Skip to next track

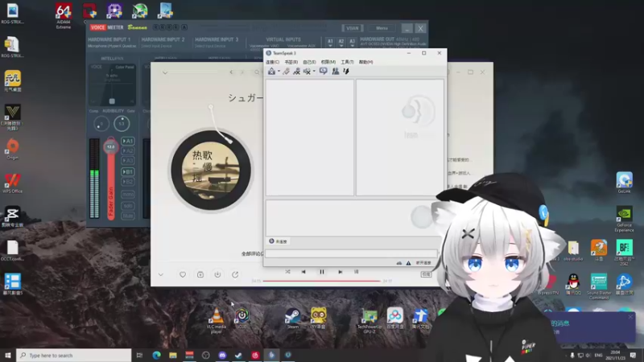(x=340, y=272)
